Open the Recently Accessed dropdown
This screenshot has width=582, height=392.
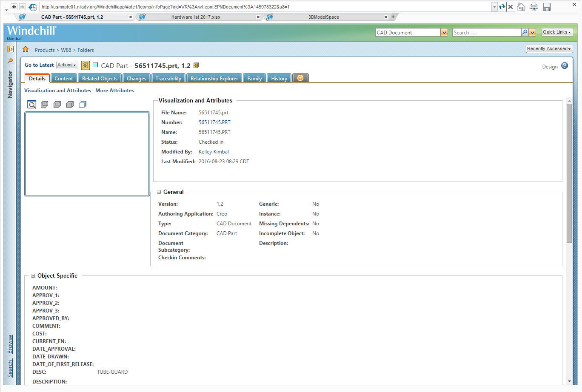point(549,49)
